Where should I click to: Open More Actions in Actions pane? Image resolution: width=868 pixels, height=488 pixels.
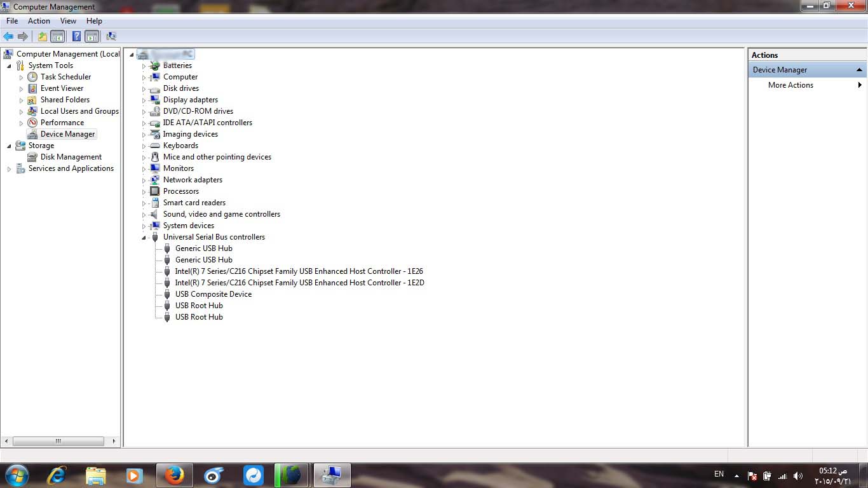(790, 85)
